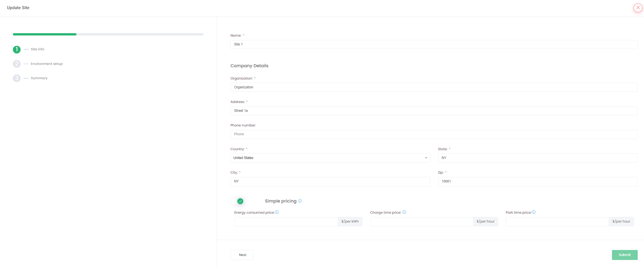The height and width of the screenshot is (266, 644).
Task: Go to Summary step label
Action: 39,78
